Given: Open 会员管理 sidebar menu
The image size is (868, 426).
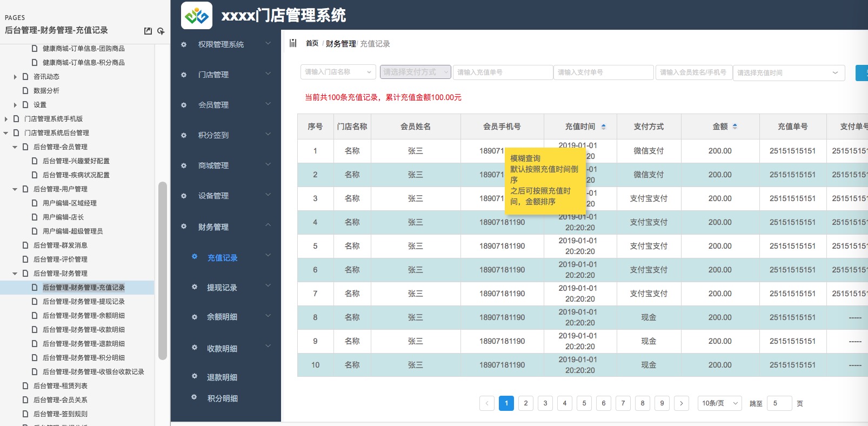Looking at the screenshot, I should pyautogui.click(x=213, y=105).
